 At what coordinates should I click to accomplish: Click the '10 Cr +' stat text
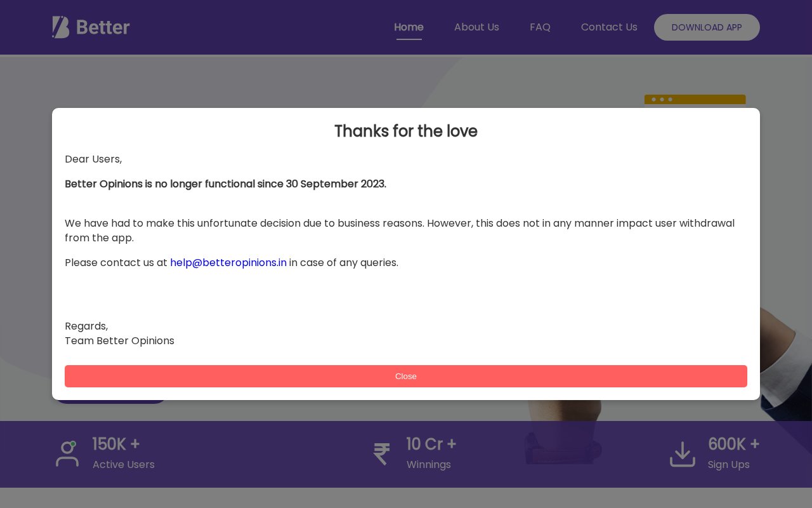[431, 444]
